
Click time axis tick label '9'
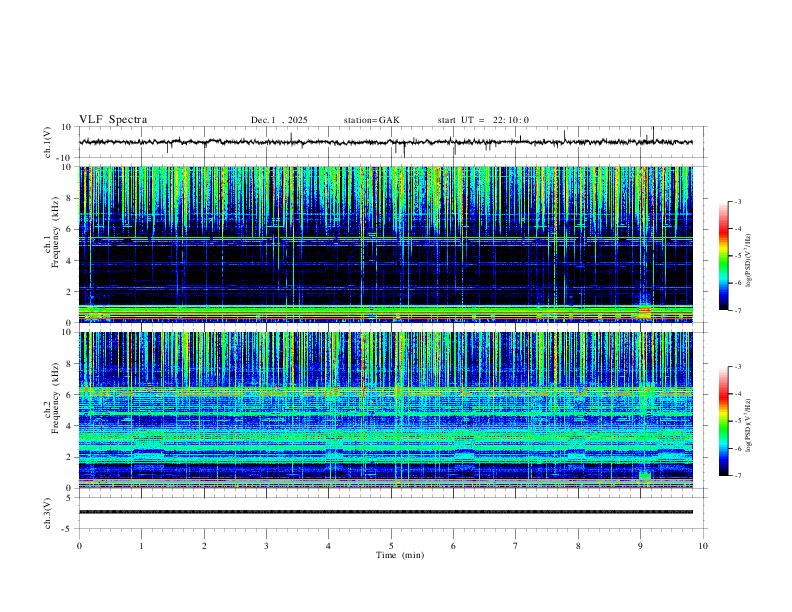640,546
